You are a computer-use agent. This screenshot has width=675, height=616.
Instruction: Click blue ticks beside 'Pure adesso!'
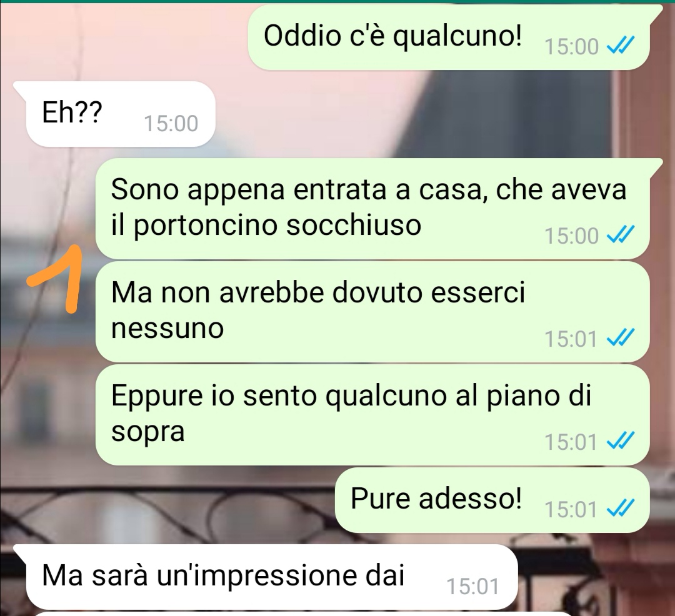coord(621,509)
